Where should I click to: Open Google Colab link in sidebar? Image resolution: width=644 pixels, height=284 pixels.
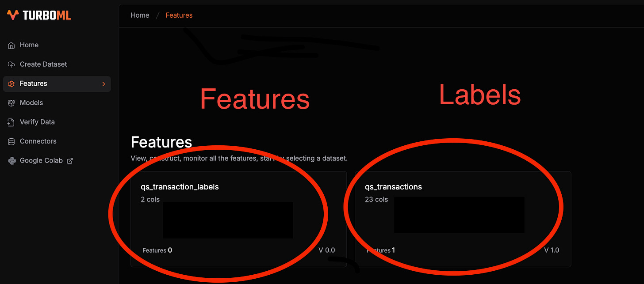(57, 161)
